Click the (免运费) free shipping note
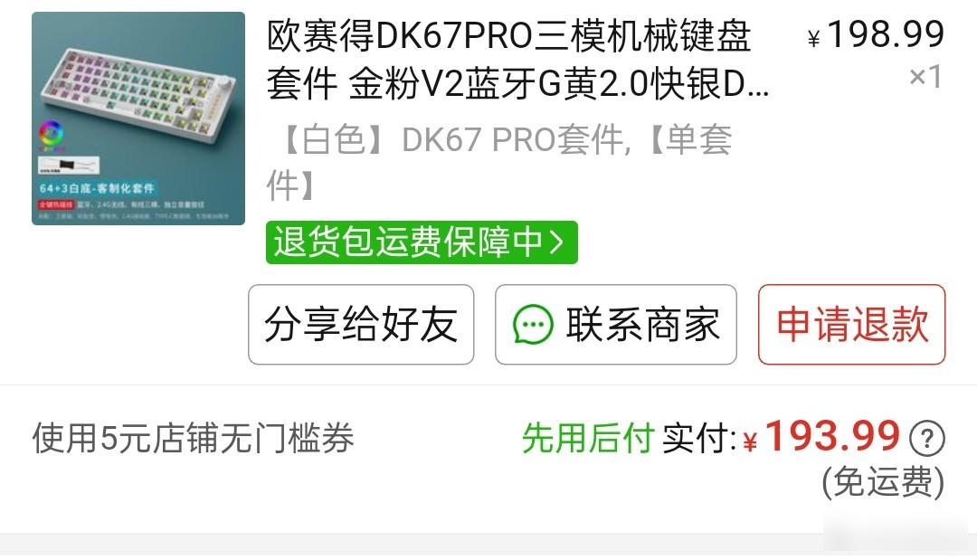This screenshot has height=560, width=977. [x=883, y=481]
